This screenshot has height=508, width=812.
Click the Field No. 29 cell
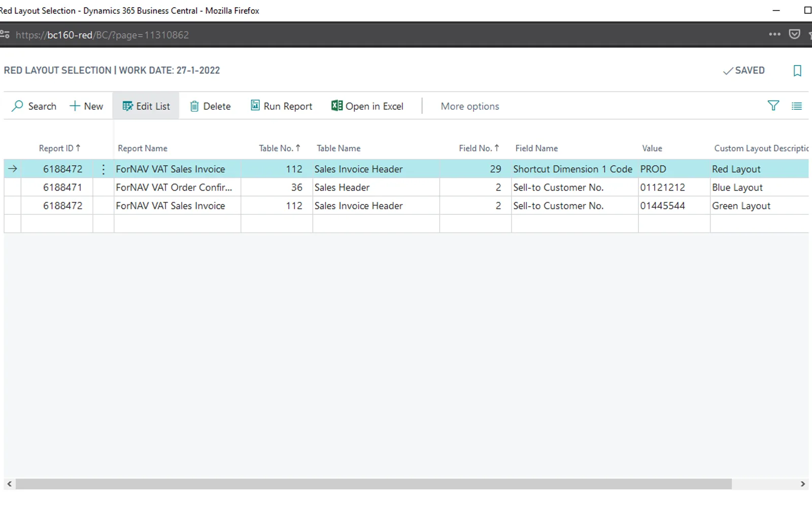point(476,169)
